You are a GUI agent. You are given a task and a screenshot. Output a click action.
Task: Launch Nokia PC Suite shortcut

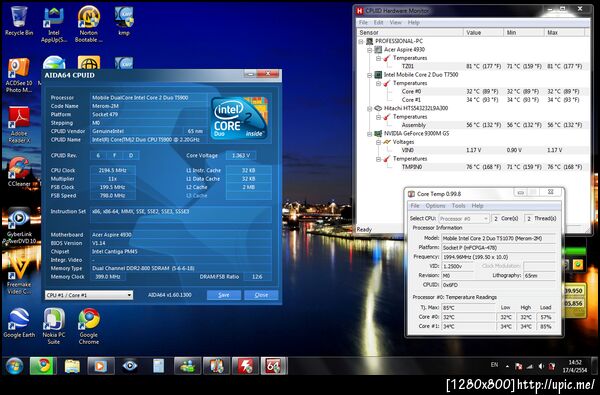[x=54, y=326]
